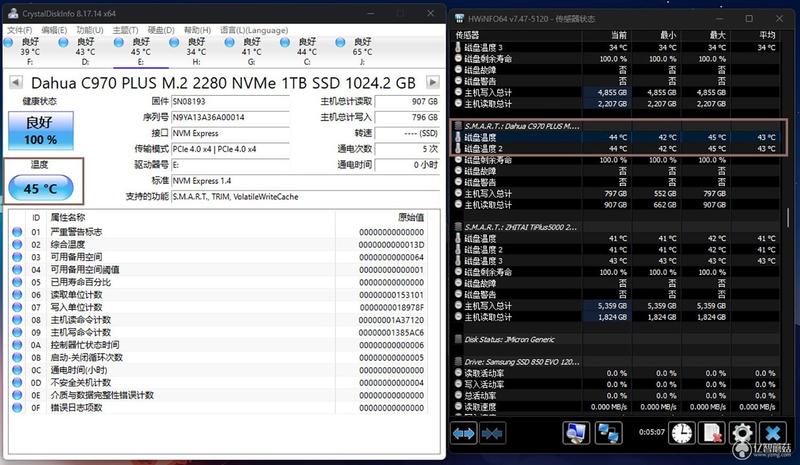The width and height of the screenshot is (800, 465).
Task: Open the 功能(U) menu
Action: (x=90, y=30)
